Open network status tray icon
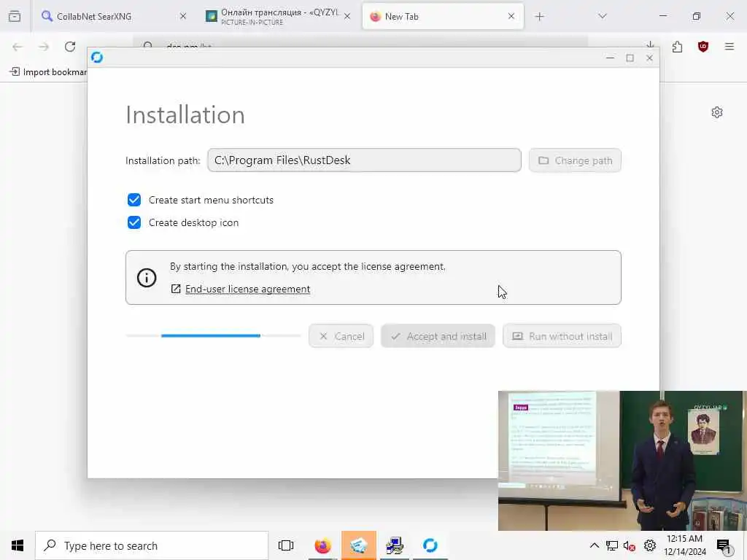 pyautogui.click(x=612, y=545)
